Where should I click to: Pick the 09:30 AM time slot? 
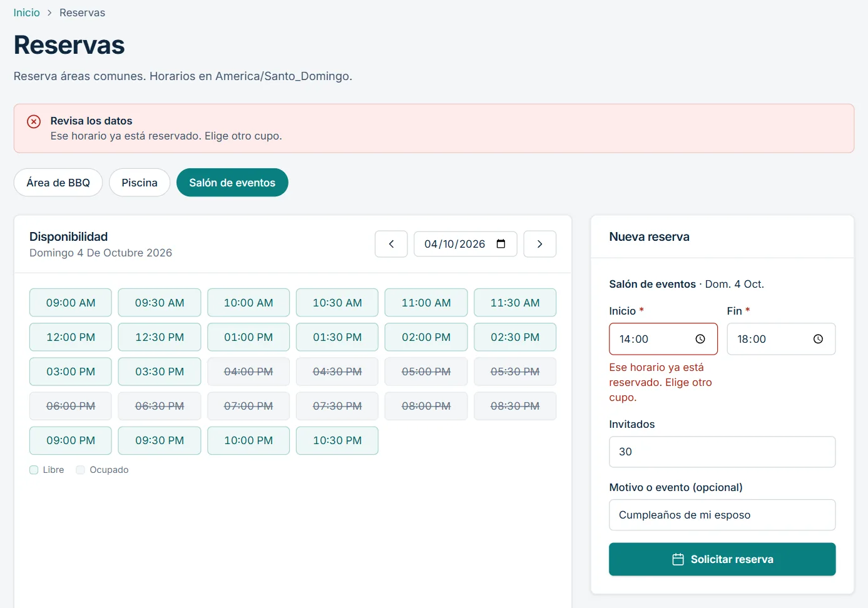(160, 303)
